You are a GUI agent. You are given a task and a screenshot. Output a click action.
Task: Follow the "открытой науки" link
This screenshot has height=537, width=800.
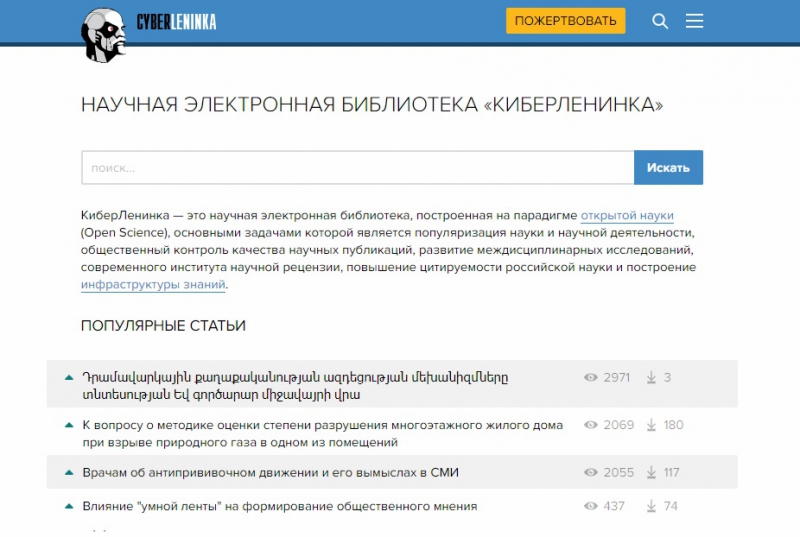click(627, 215)
